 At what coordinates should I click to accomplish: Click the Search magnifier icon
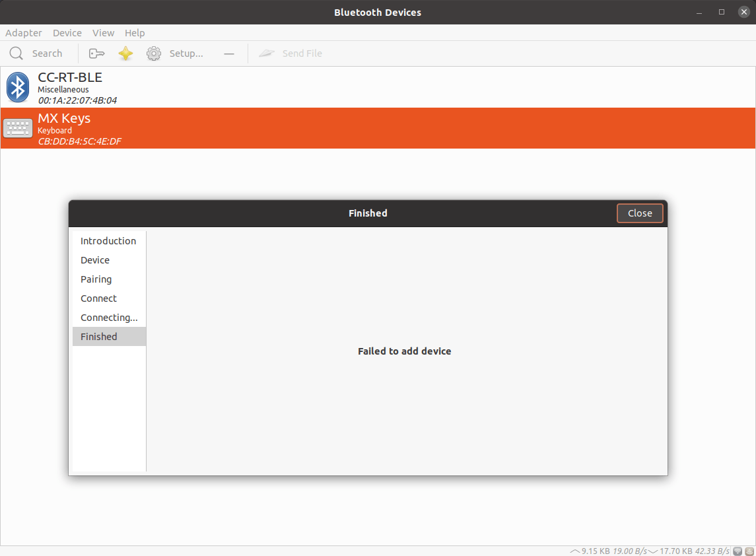[17, 53]
